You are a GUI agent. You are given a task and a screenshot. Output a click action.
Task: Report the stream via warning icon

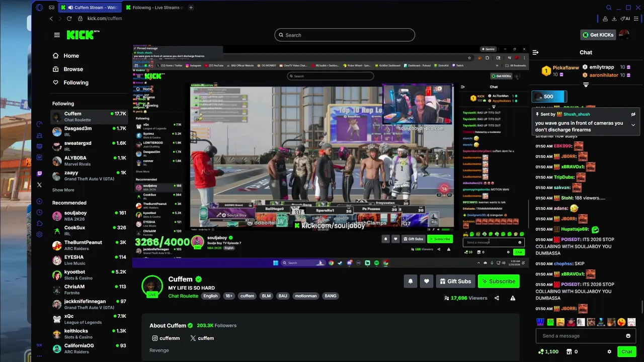(513, 298)
